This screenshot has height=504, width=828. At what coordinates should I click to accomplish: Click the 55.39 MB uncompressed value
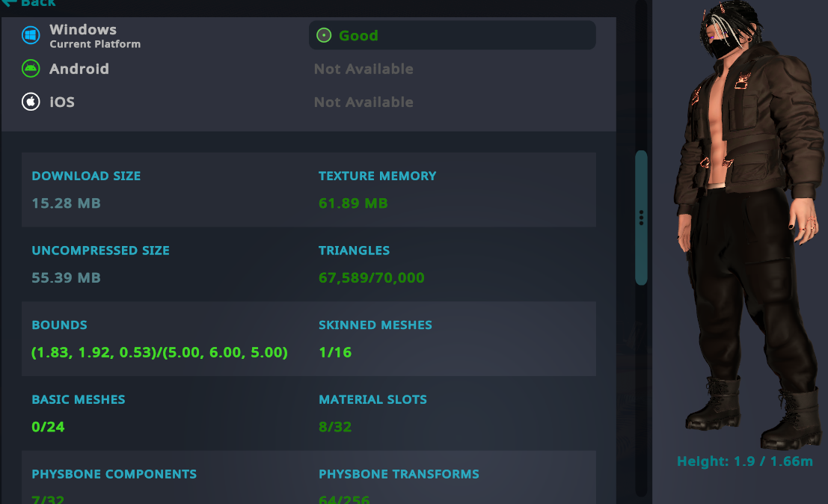point(66,277)
